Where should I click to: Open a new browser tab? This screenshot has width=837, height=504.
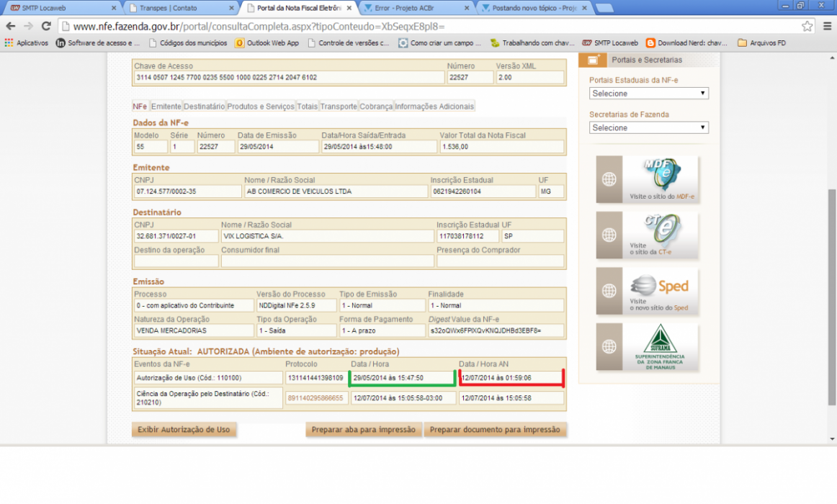(x=604, y=8)
